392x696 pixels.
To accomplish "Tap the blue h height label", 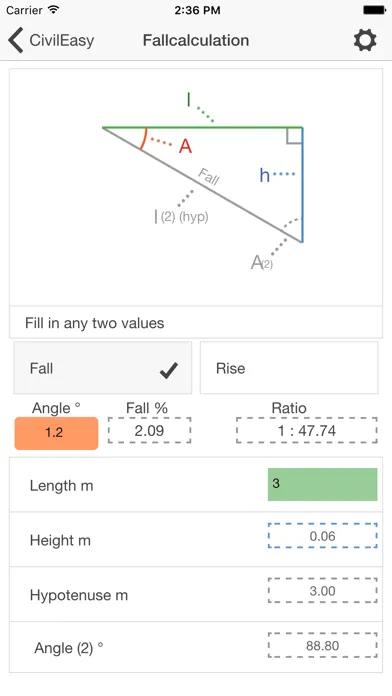I will coord(265,175).
